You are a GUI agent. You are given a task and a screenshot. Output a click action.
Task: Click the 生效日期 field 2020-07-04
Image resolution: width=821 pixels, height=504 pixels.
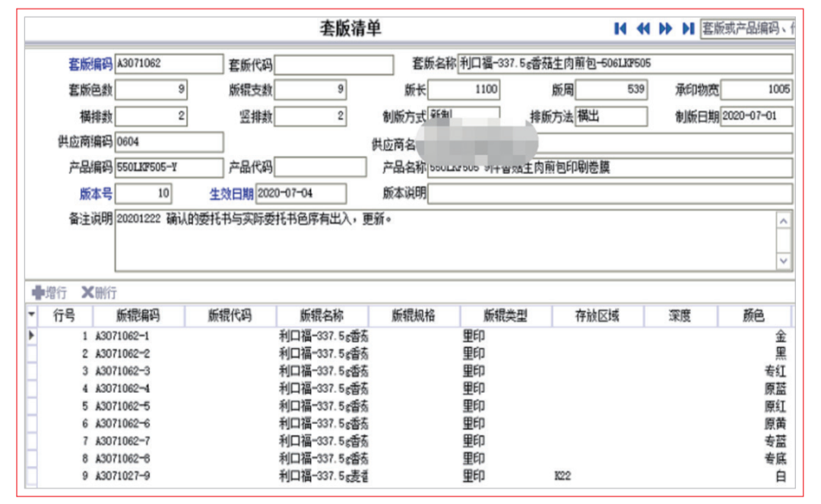(301, 194)
